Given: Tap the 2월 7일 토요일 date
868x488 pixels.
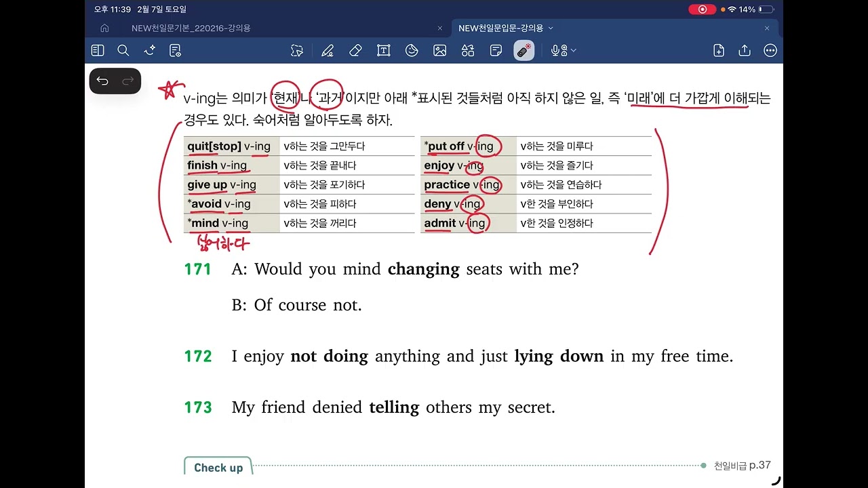Looking at the screenshot, I should point(161,9).
